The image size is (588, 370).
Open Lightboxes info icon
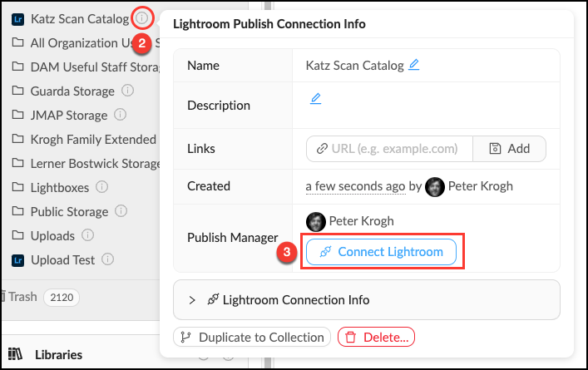click(102, 187)
